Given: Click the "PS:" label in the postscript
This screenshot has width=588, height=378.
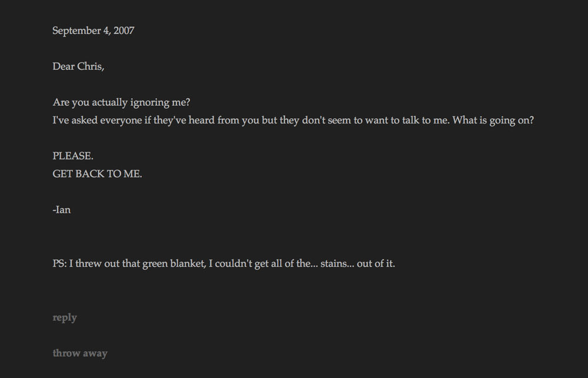Looking at the screenshot, I should [59, 263].
